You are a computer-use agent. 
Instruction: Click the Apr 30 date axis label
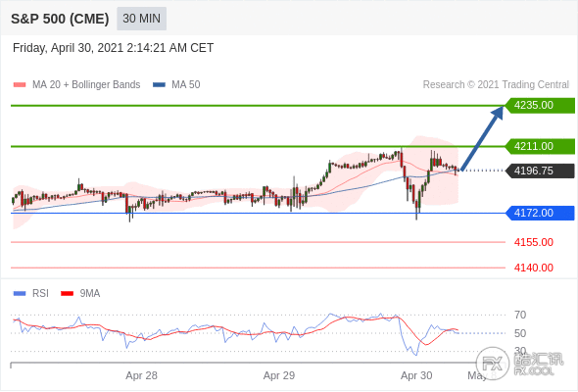416,375
